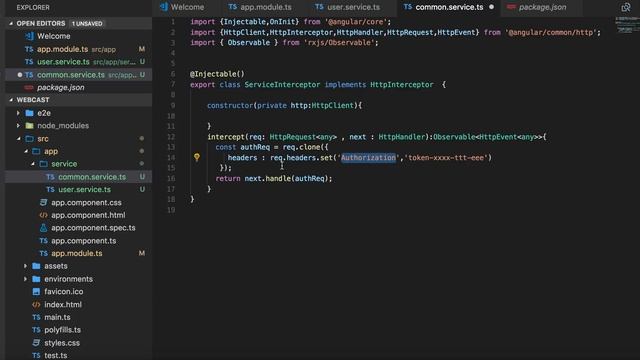Click the index.html code file icon
This screenshot has width=640, height=360.
(36, 304)
